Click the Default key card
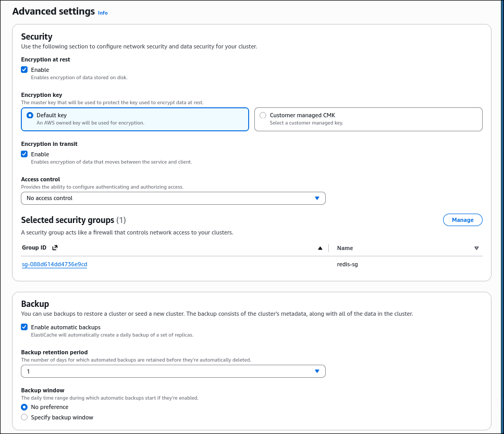Viewport: 504px width, 434px height. coord(134,119)
